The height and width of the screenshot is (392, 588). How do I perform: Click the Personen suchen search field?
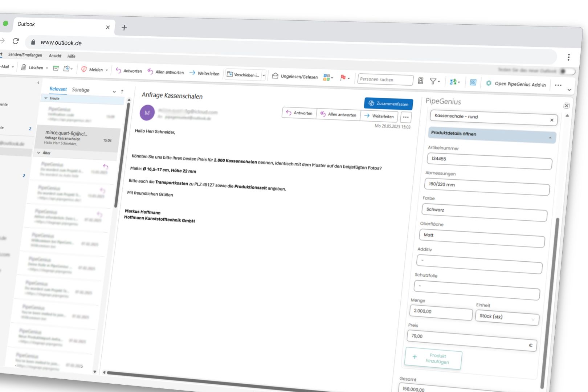[x=385, y=79]
